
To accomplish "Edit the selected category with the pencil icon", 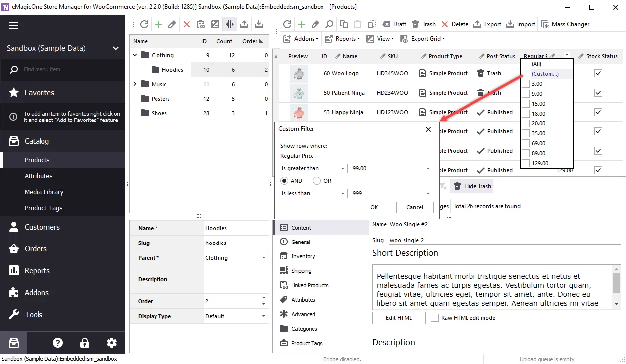I will coord(171,24).
